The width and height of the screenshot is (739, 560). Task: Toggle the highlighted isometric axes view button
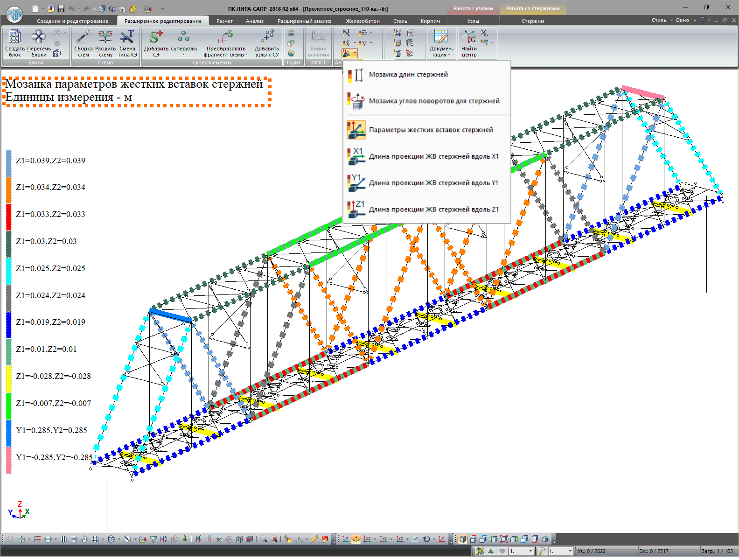point(356,539)
